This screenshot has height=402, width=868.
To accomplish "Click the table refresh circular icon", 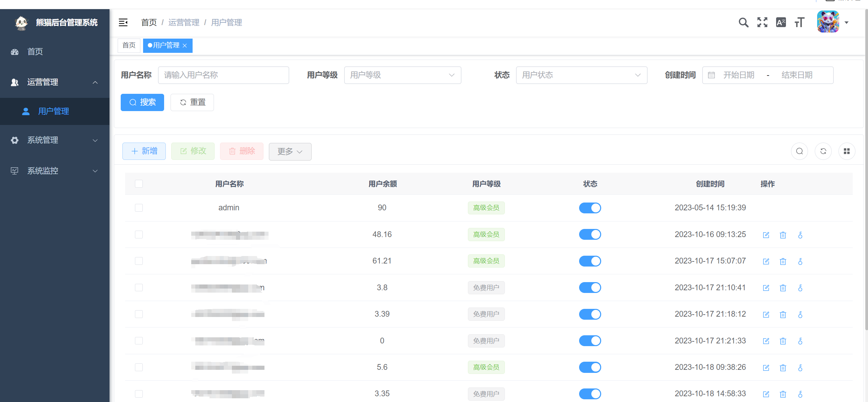I will [x=823, y=151].
